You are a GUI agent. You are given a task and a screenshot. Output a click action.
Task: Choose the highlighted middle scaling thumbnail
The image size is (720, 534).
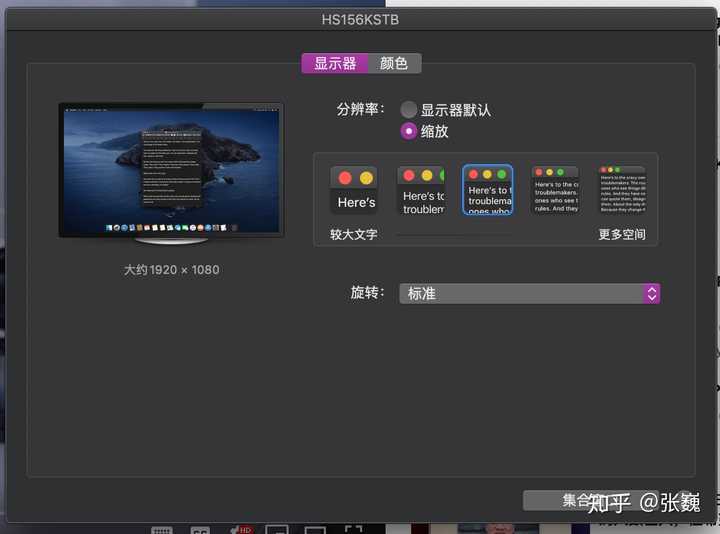click(488, 190)
